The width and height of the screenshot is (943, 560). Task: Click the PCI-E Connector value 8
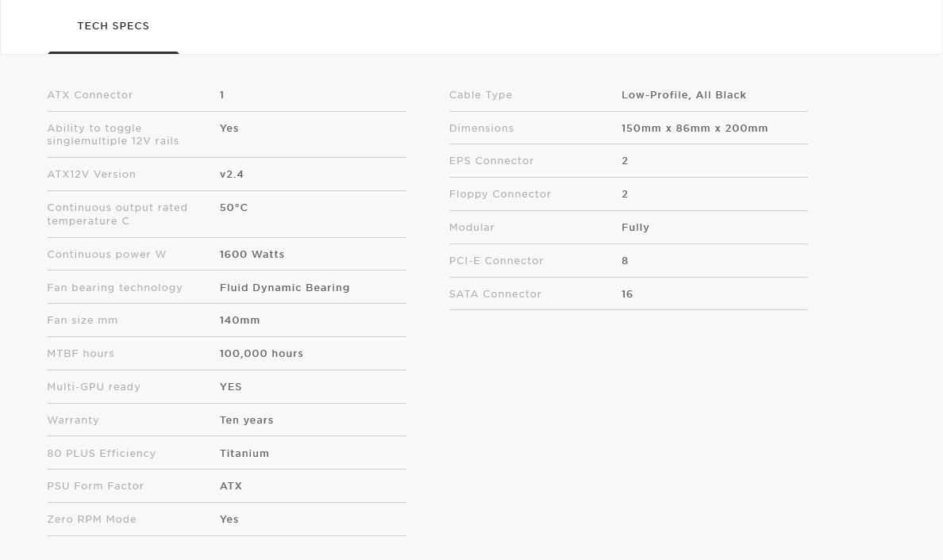[x=625, y=261]
